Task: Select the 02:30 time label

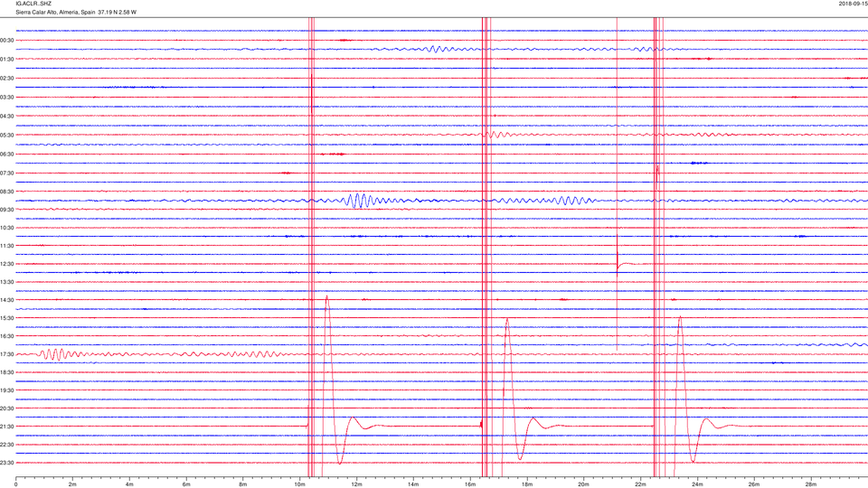Action: [7, 79]
